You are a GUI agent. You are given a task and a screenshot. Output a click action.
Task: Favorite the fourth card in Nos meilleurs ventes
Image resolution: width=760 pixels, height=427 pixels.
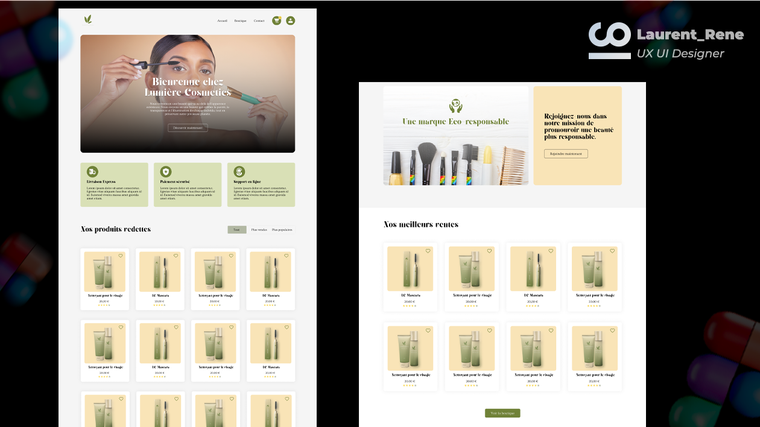pos(612,251)
